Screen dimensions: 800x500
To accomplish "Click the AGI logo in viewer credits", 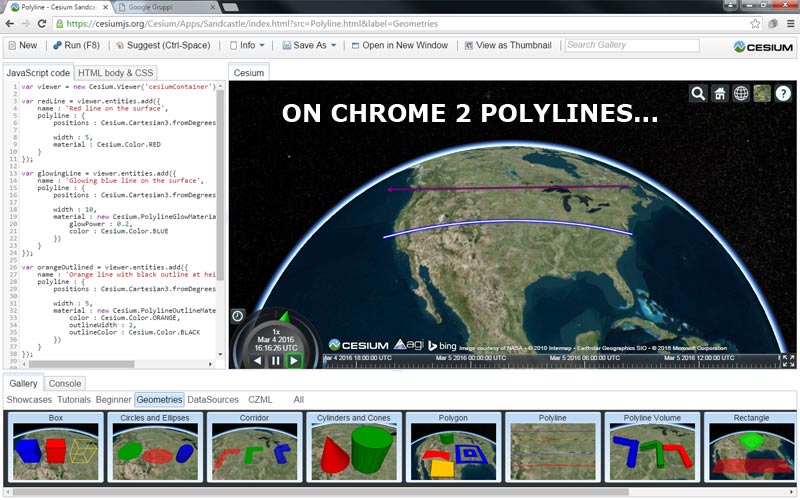I will [409, 344].
